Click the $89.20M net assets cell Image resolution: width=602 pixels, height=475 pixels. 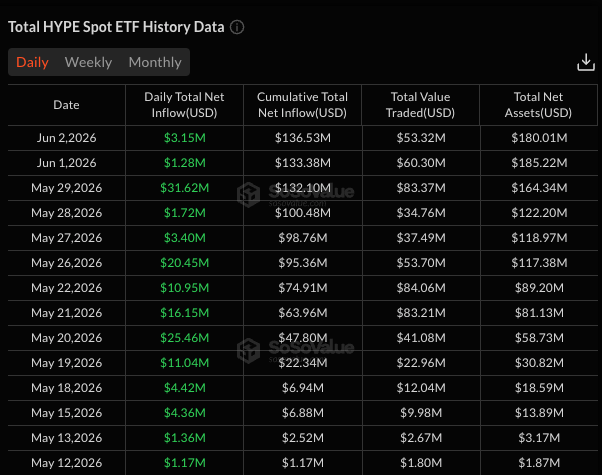coord(539,288)
